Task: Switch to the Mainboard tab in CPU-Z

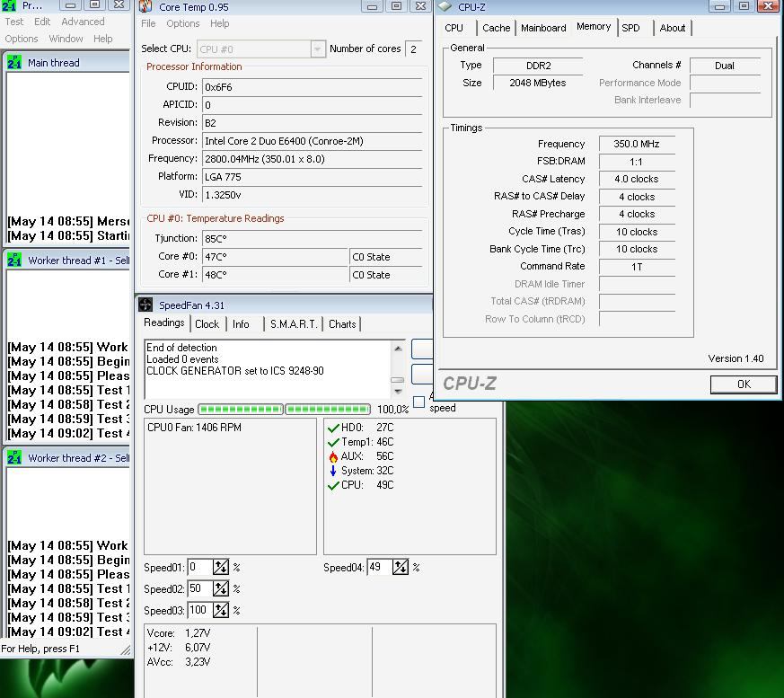Action: pyautogui.click(x=543, y=28)
